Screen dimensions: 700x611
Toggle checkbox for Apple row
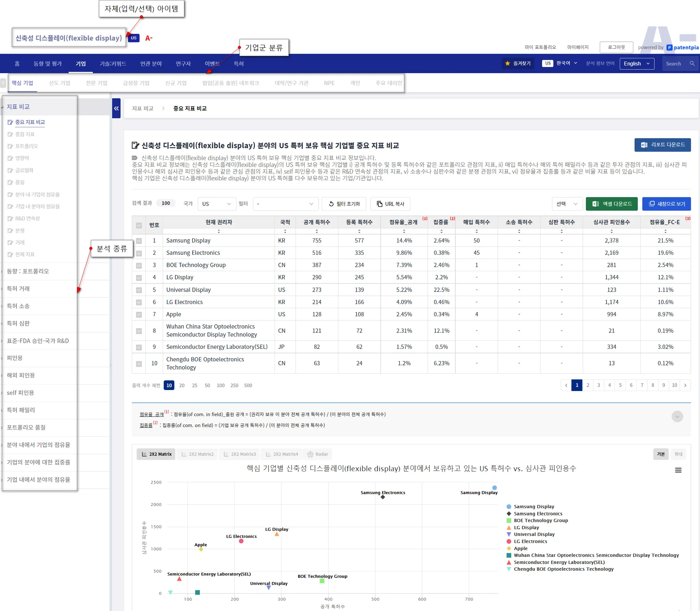139,315
